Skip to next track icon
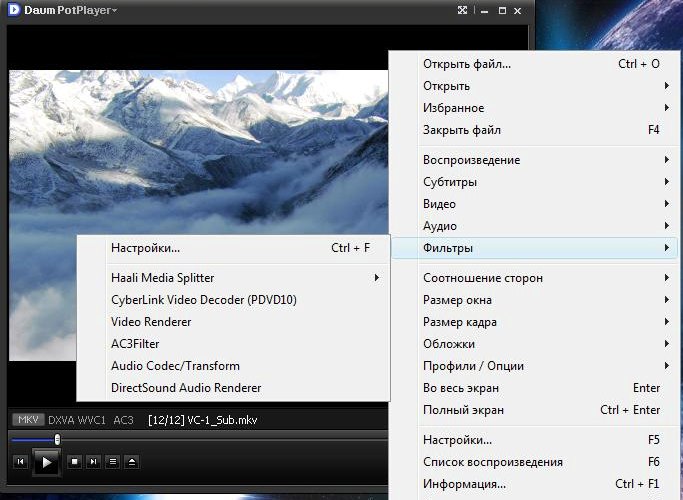This screenshot has width=683, height=500. pyautogui.click(x=93, y=461)
